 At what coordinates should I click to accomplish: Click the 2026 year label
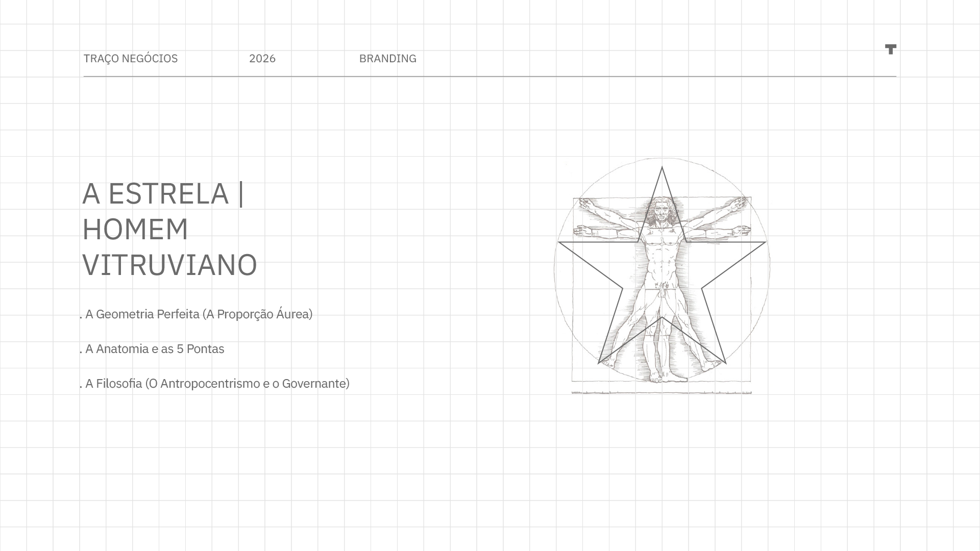tap(262, 59)
